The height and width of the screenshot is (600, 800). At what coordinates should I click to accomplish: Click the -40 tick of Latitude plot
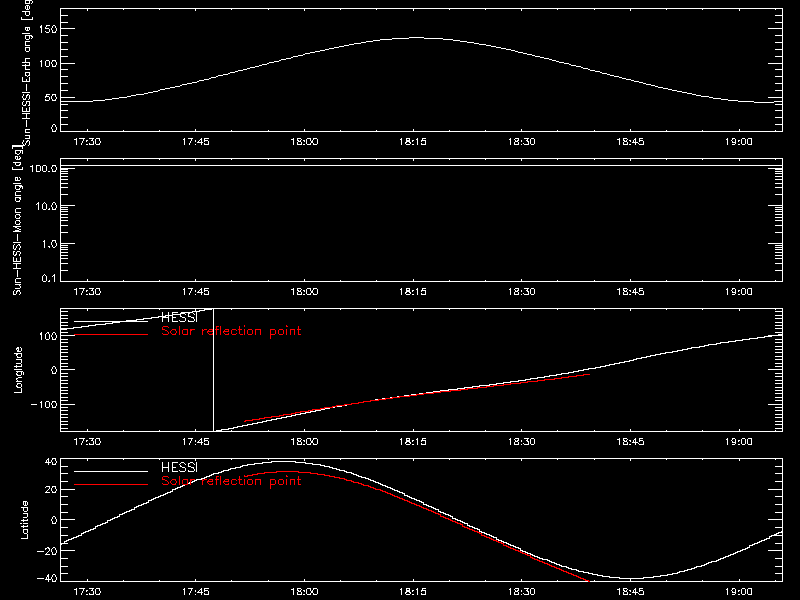tap(47, 579)
